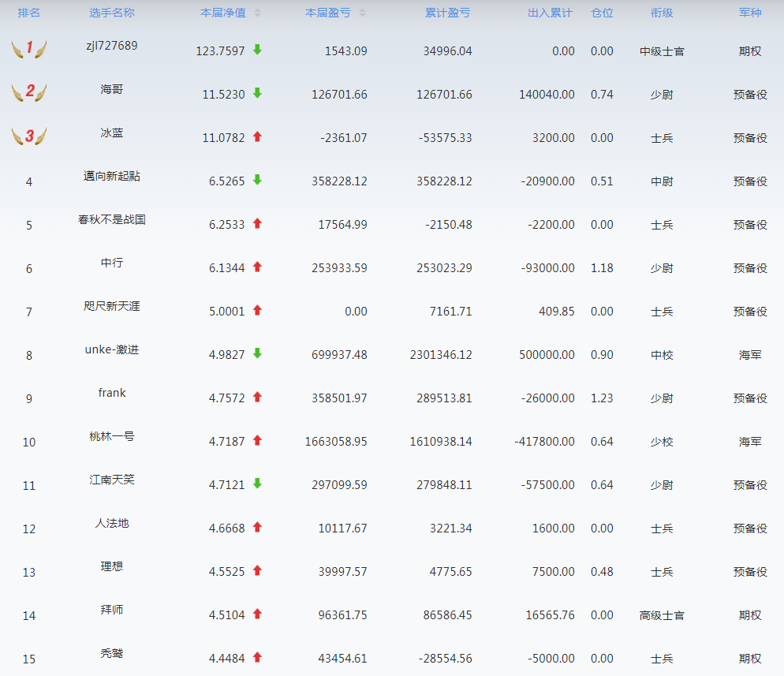Click the 本届净值 column header text
The width and height of the screenshot is (784, 676).
[x=223, y=13]
